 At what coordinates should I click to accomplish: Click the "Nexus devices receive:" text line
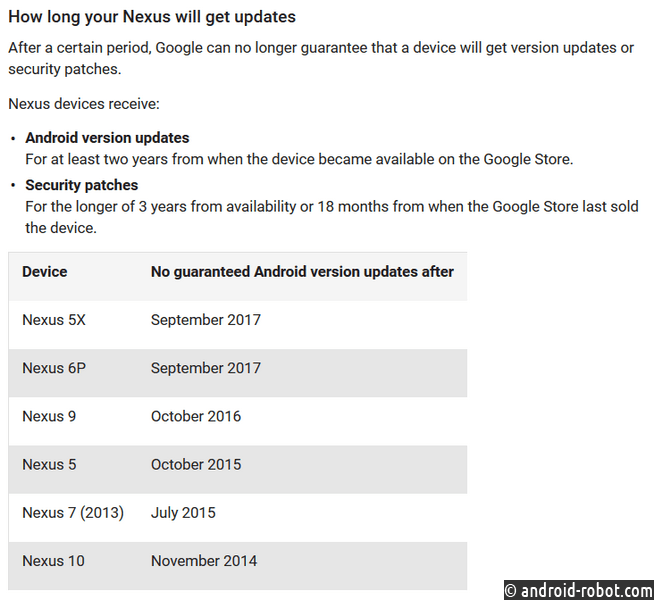83,103
